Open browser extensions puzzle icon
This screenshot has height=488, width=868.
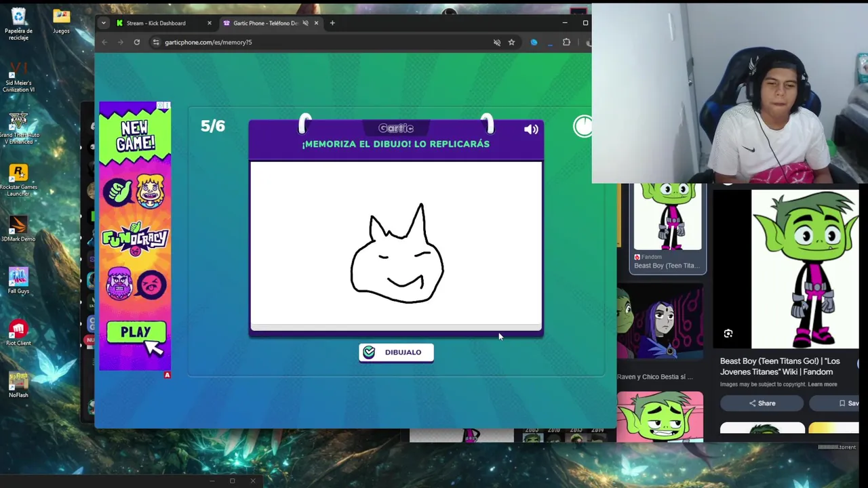pos(567,42)
